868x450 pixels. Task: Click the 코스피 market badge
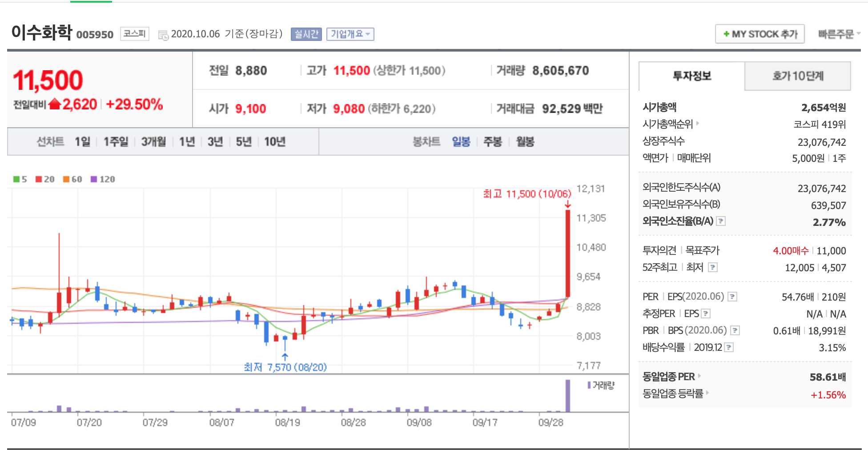tap(134, 34)
